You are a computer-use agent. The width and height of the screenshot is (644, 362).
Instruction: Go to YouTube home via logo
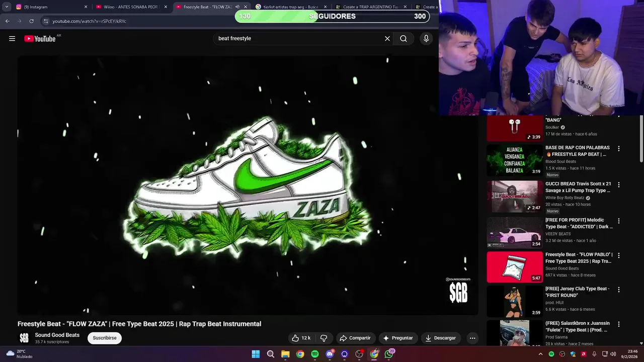pyautogui.click(x=40, y=39)
